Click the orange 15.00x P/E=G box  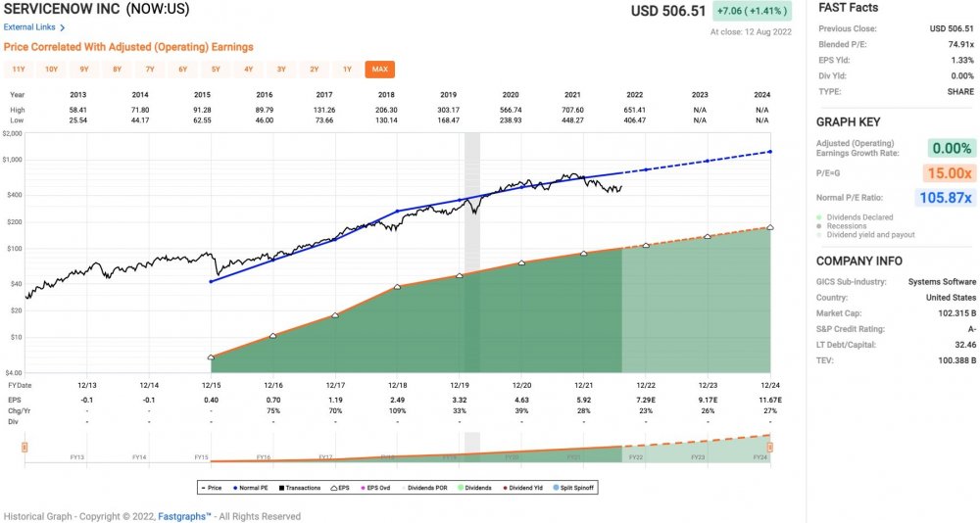[x=949, y=173]
